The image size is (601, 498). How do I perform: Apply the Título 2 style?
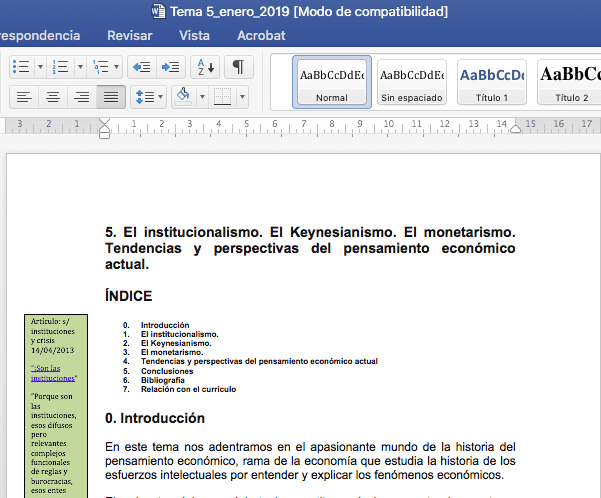(x=569, y=82)
